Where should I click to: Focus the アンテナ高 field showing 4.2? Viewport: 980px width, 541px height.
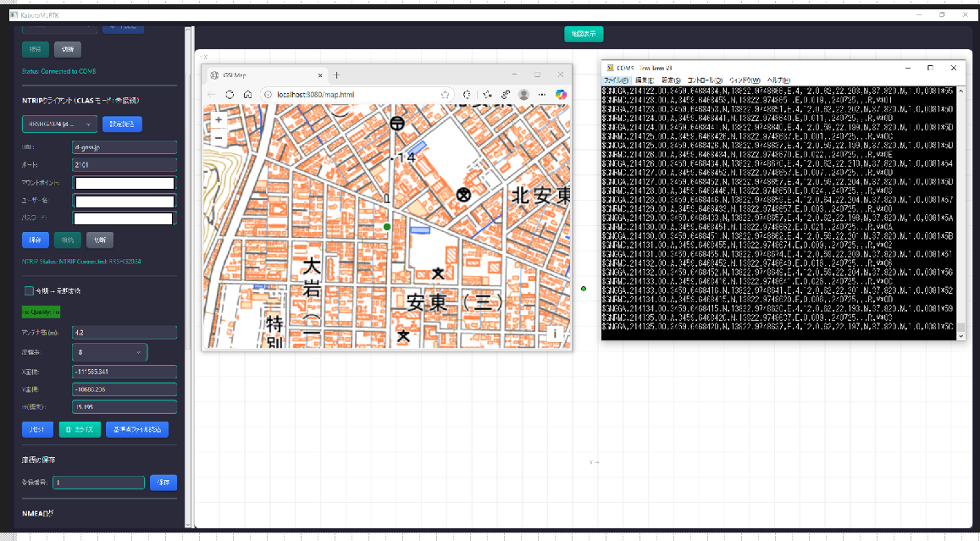tap(125, 333)
